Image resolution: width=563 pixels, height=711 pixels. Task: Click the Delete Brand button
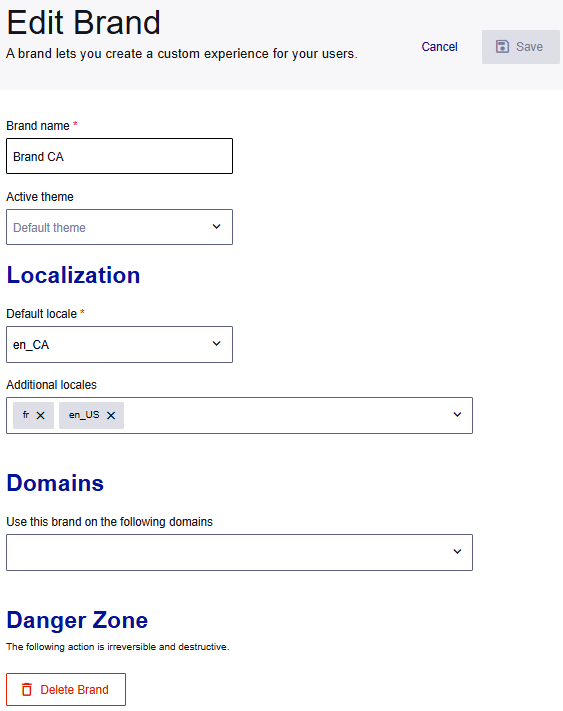click(x=66, y=689)
